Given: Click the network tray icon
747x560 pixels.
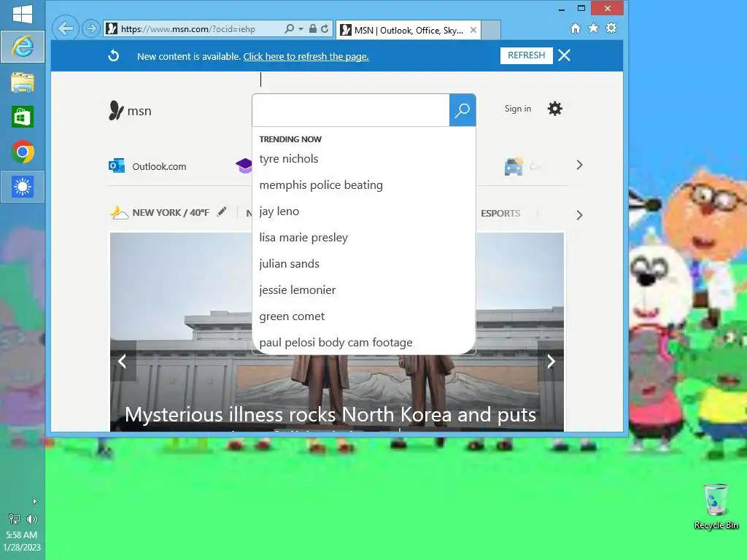Looking at the screenshot, I should (15, 518).
